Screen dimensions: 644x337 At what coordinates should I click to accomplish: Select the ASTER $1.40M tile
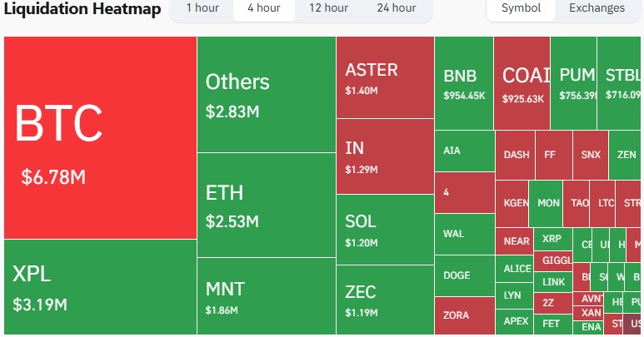385,77
